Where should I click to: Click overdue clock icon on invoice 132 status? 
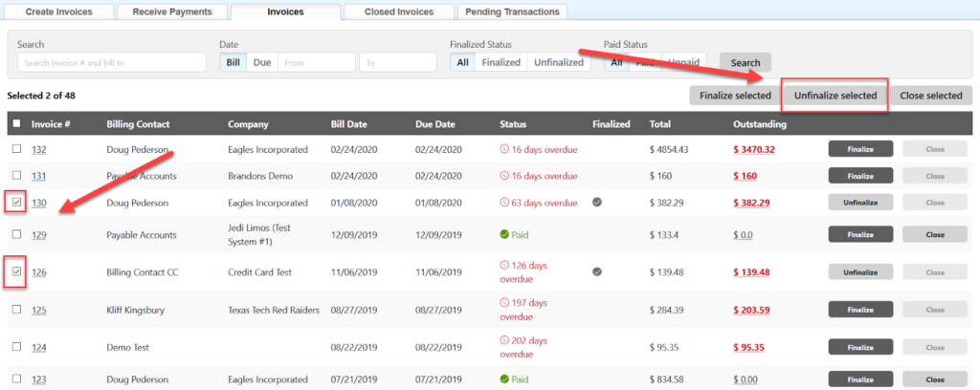pos(504,149)
